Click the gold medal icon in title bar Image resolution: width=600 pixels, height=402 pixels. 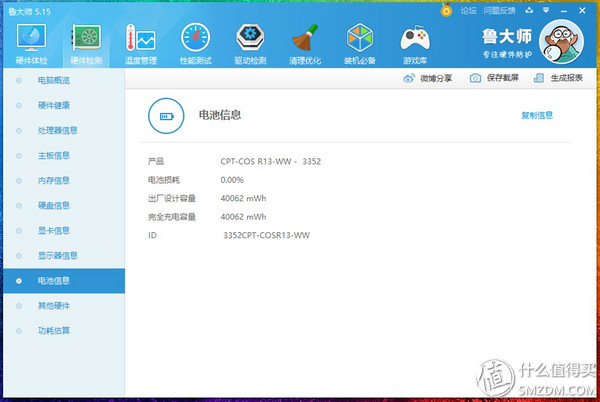pos(446,10)
